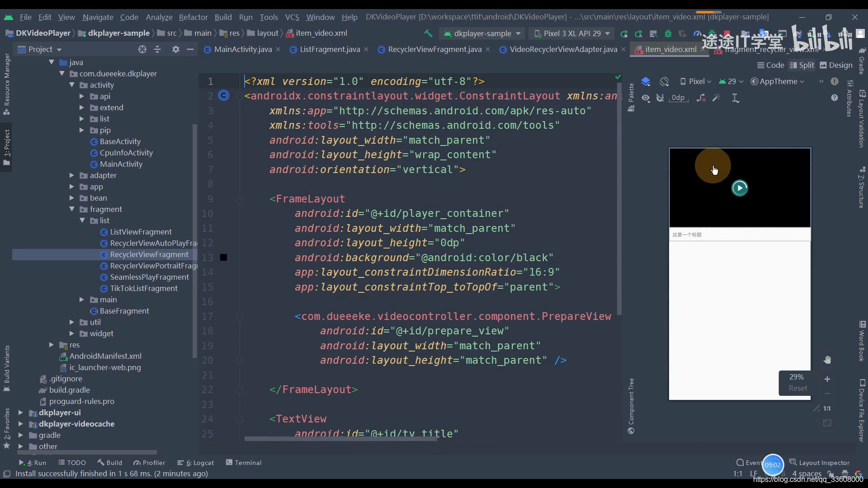The image size is (868, 488).
Task: Open the TODO tool window
Action: [x=72, y=463]
